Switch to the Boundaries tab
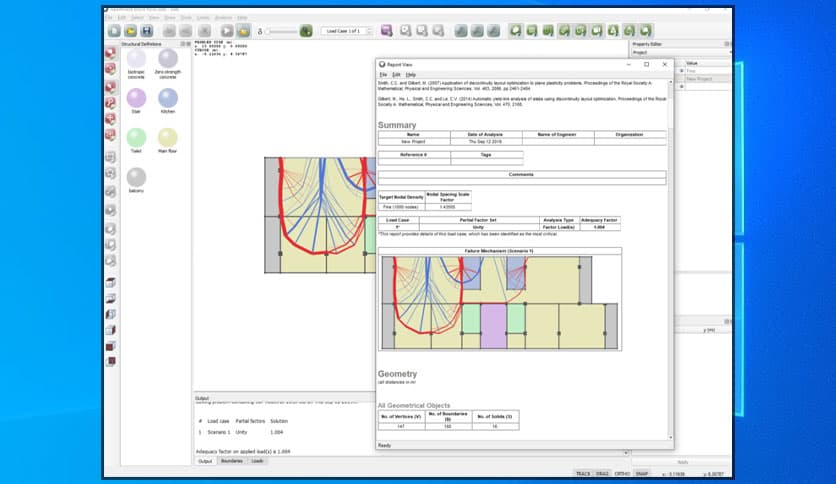Viewport: 836px width, 484px height. [231, 461]
